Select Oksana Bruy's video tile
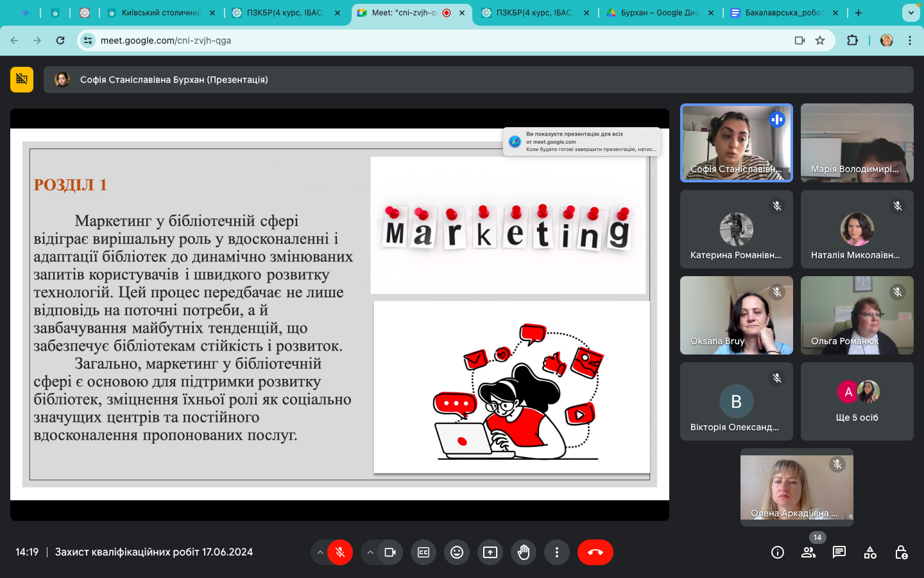Viewport: 924px width, 578px height. pyautogui.click(x=736, y=315)
